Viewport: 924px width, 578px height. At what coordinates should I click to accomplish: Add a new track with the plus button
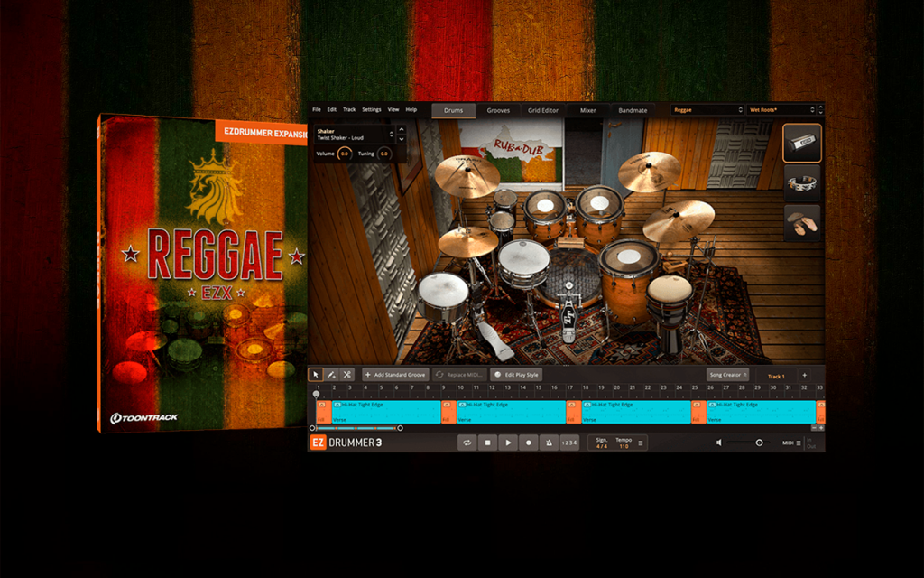point(804,375)
